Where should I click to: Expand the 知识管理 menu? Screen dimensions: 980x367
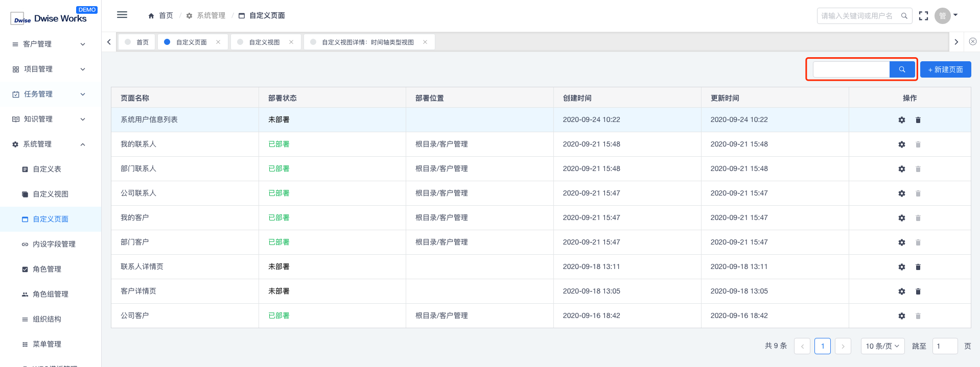[x=50, y=119]
